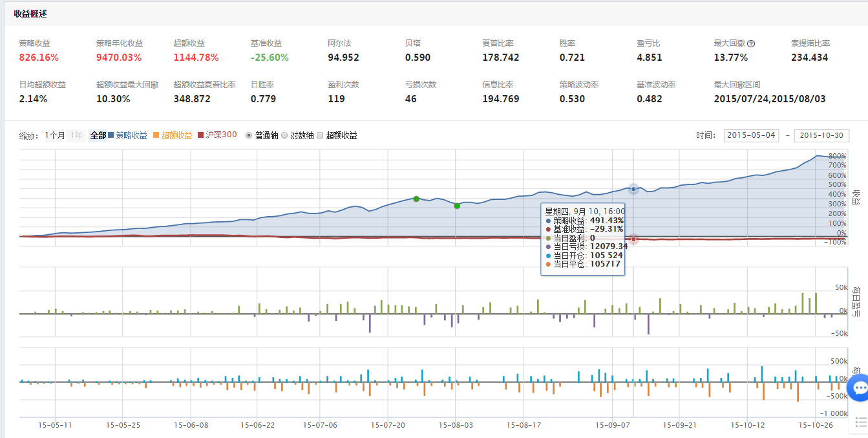Click the 胜率 value 0.721

pos(573,58)
